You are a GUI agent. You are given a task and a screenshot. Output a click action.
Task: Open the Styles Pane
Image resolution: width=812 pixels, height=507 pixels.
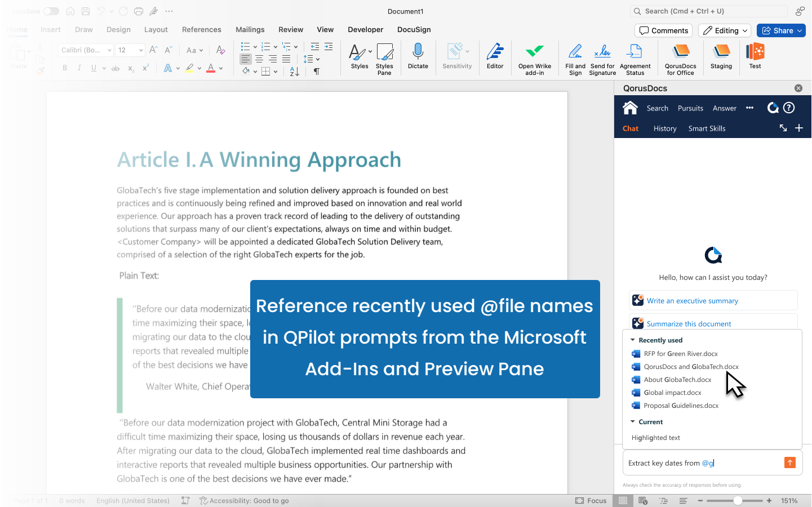(384, 59)
